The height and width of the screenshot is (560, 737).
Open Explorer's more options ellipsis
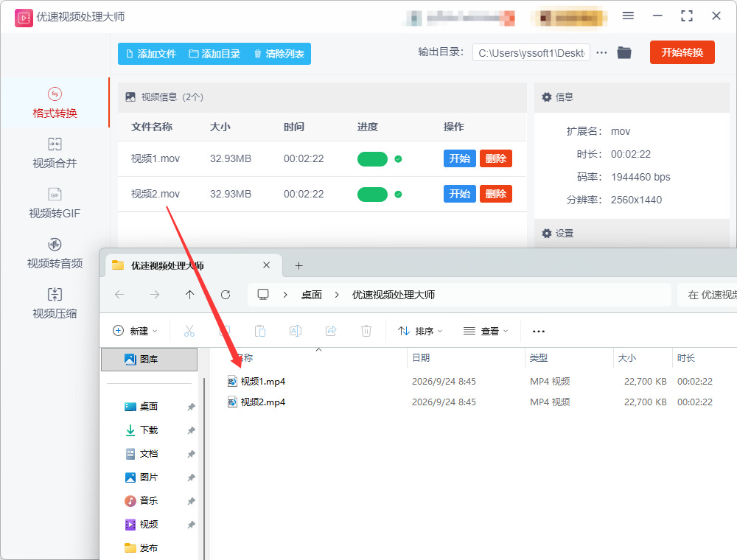pyautogui.click(x=539, y=331)
